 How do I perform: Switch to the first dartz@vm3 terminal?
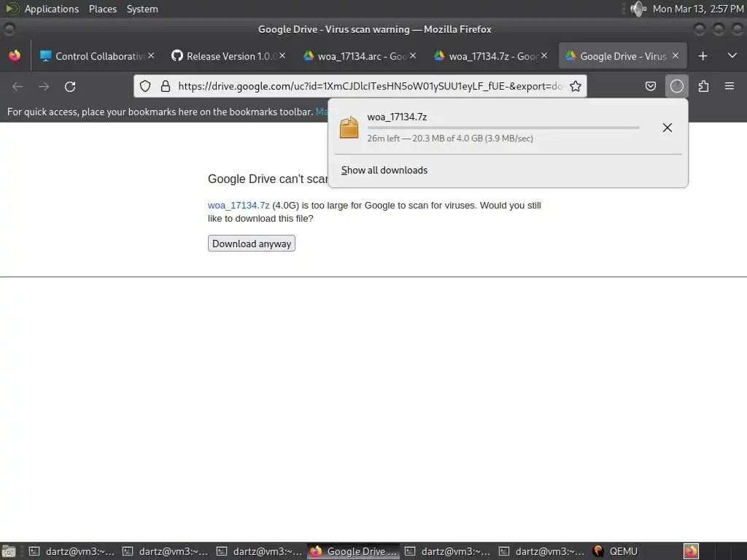72,551
